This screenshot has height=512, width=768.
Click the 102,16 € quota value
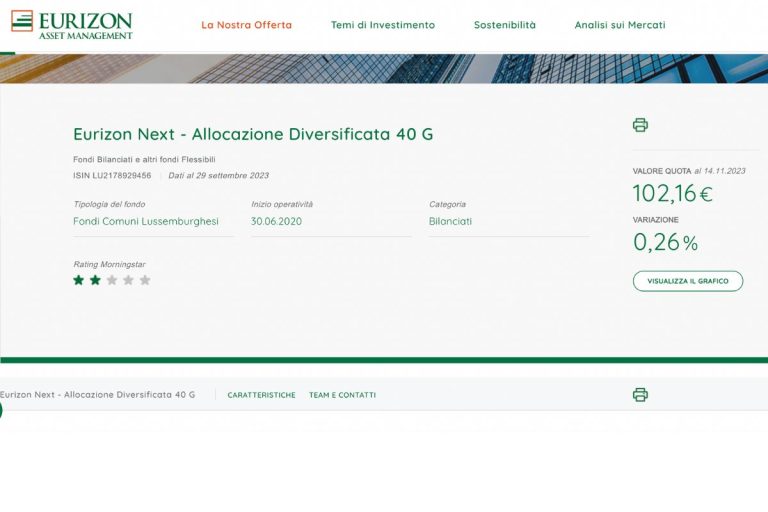coord(672,193)
